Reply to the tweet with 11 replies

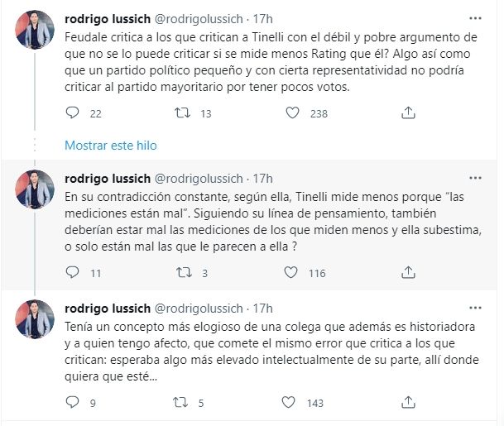pos(72,273)
